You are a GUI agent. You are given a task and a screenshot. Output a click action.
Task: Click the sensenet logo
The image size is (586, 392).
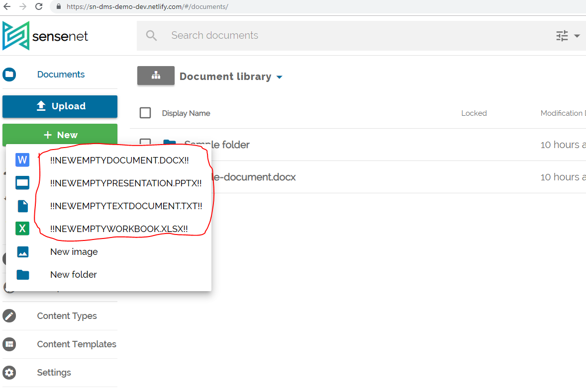[45, 35]
